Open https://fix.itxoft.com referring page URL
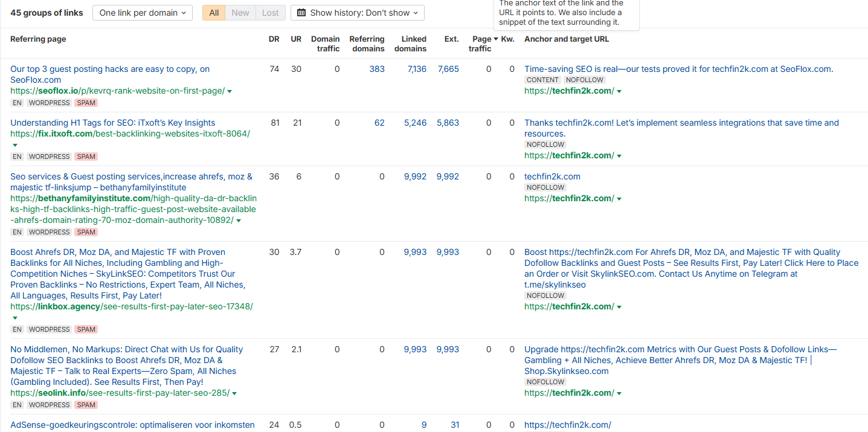The width and height of the screenshot is (868, 432). (130, 134)
